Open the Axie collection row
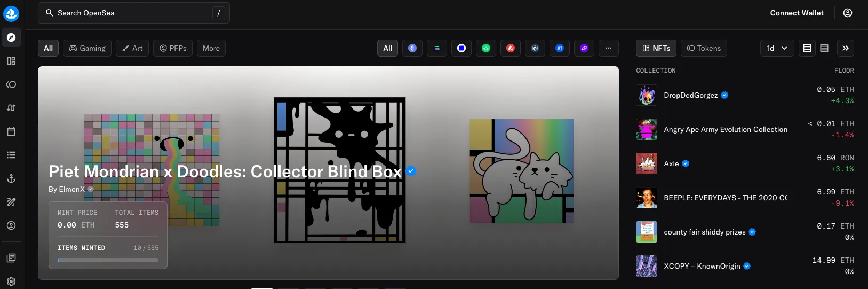Screen dimensions: 868x289 (745, 163)
